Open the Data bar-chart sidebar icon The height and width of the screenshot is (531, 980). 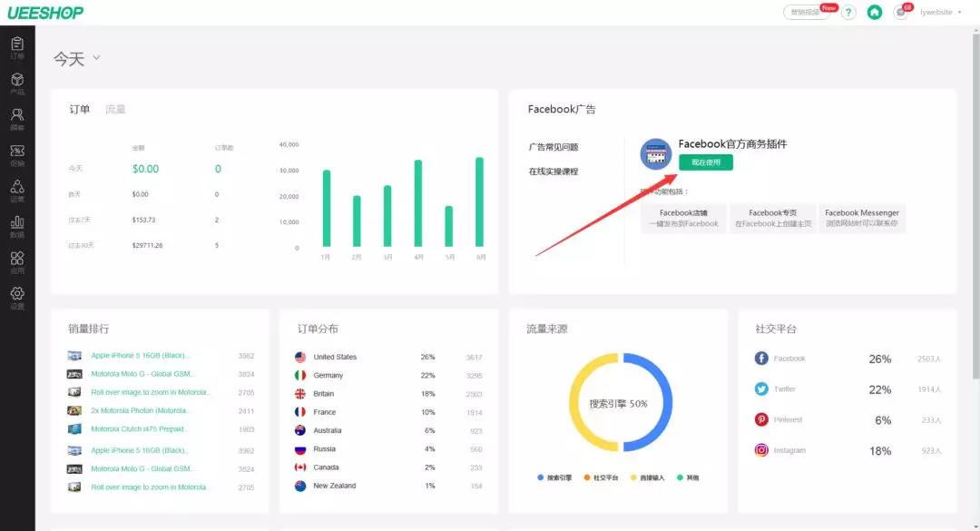(17, 226)
